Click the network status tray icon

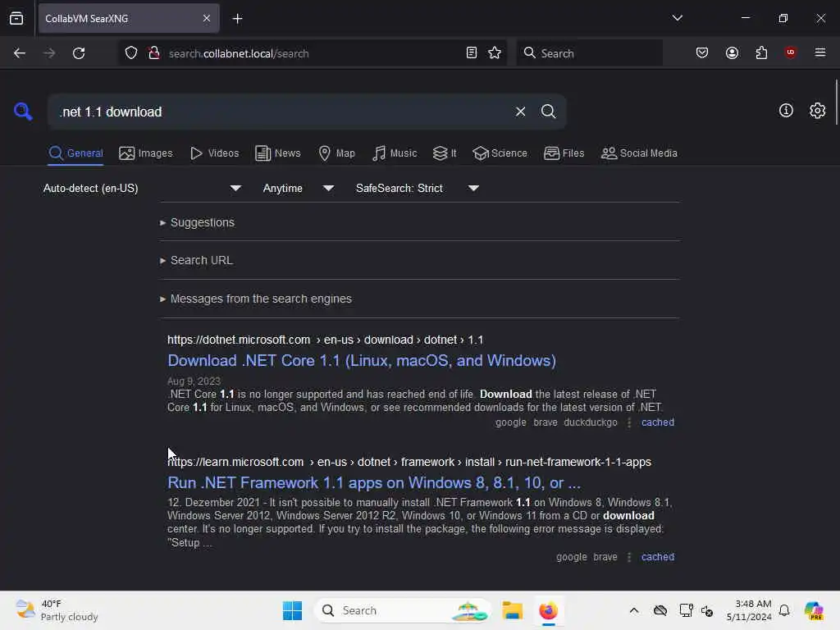[x=687, y=610]
